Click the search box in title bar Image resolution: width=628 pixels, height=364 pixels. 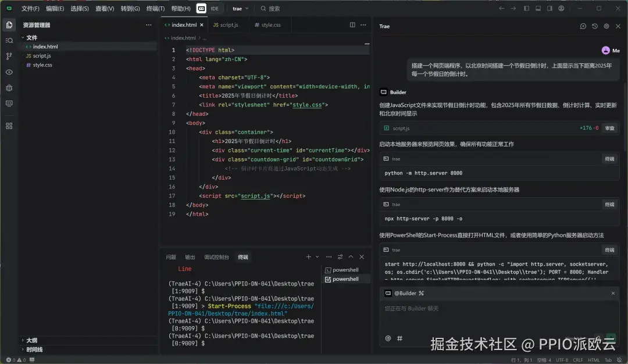(x=271, y=8)
